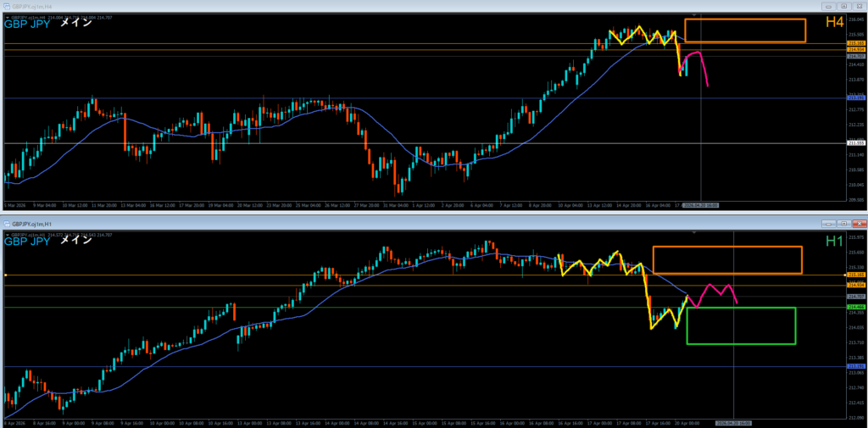Click the H1 chart window title icon
868x428 pixels.
pyautogui.click(x=7, y=225)
